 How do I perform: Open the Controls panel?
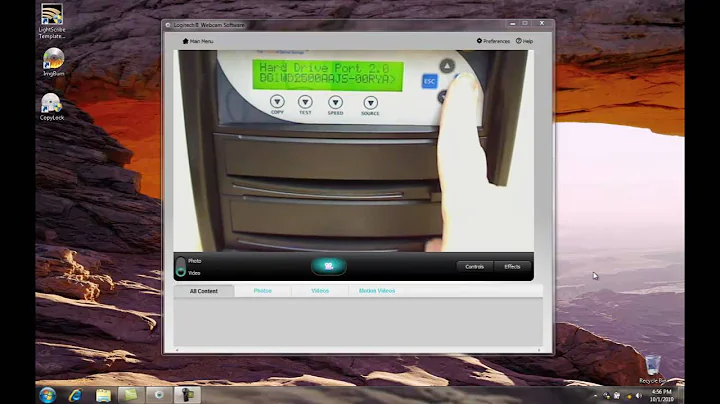(x=474, y=267)
